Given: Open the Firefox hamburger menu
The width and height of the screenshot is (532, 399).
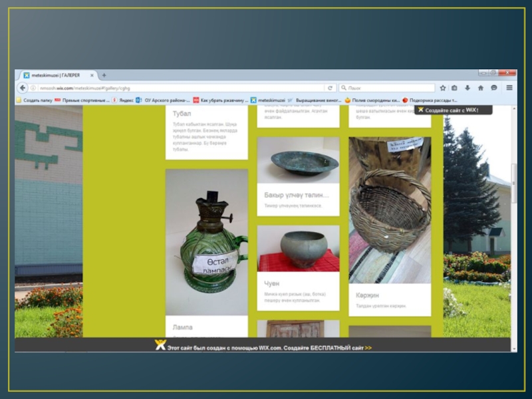Looking at the screenshot, I should pos(509,88).
